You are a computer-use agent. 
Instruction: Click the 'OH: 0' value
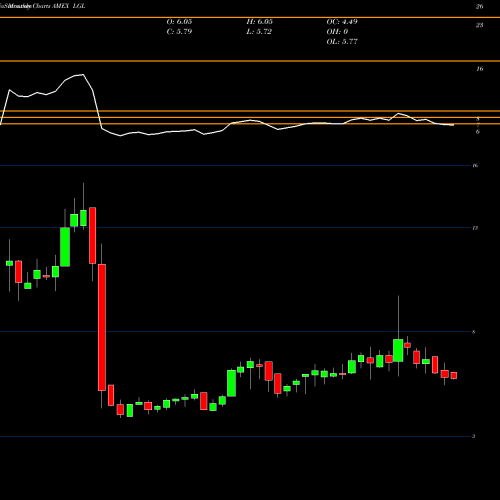337,32
